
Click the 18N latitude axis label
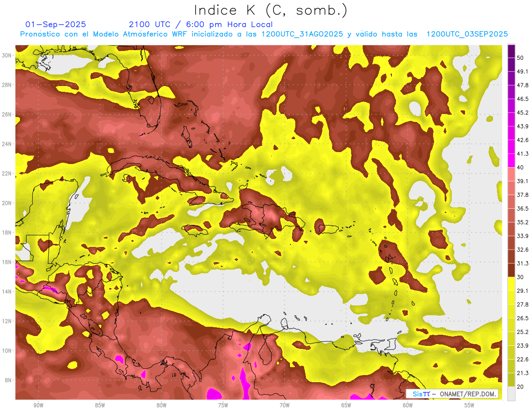pyautogui.click(x=7, y=232)
